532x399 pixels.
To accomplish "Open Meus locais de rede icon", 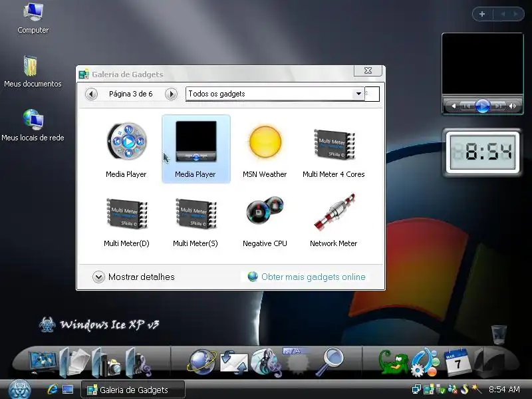I will (33, 125).
